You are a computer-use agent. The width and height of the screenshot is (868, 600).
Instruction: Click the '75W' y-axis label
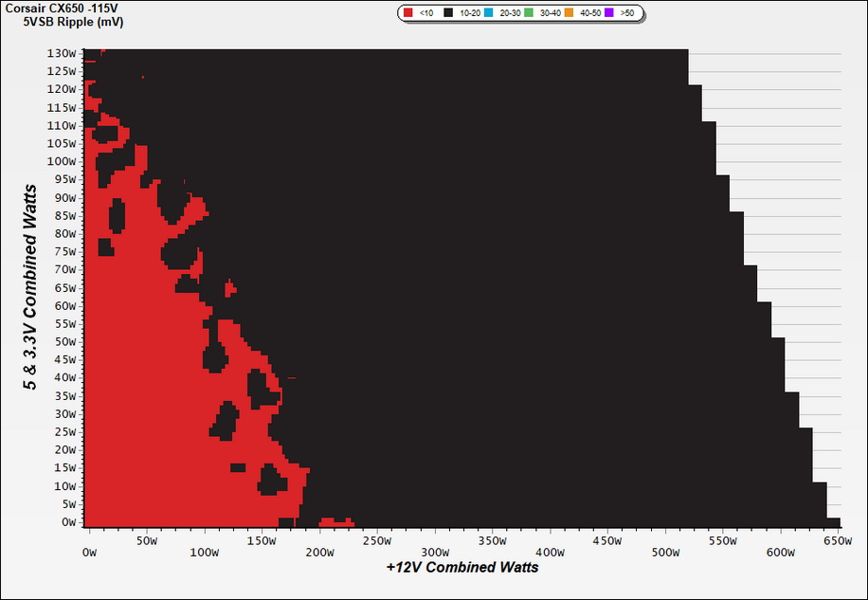pyautogui.click(x=64, y=252)
